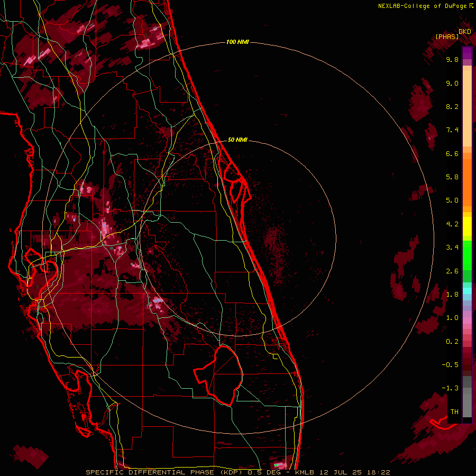Click the DKD label above the color scale
Viewport: 476px width, 476px height.
point(465,31)
